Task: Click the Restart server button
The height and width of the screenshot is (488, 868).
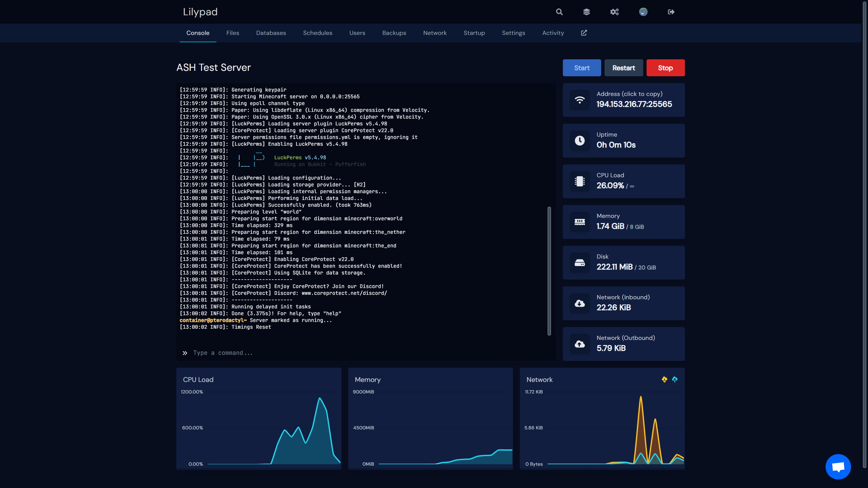Action: pyautogui.click(x=624, y=68)
